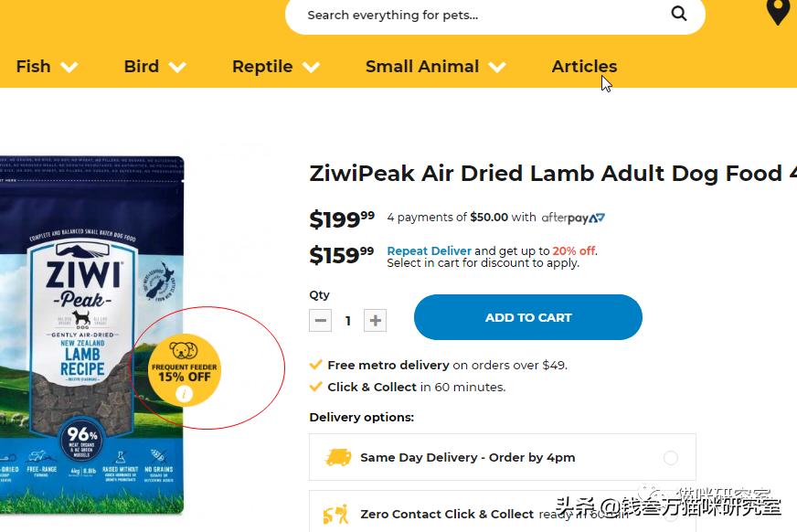Click the quantity value field
Image resolution: width=797 pixels, height=532 pixels.
click(x=347, y=320)
